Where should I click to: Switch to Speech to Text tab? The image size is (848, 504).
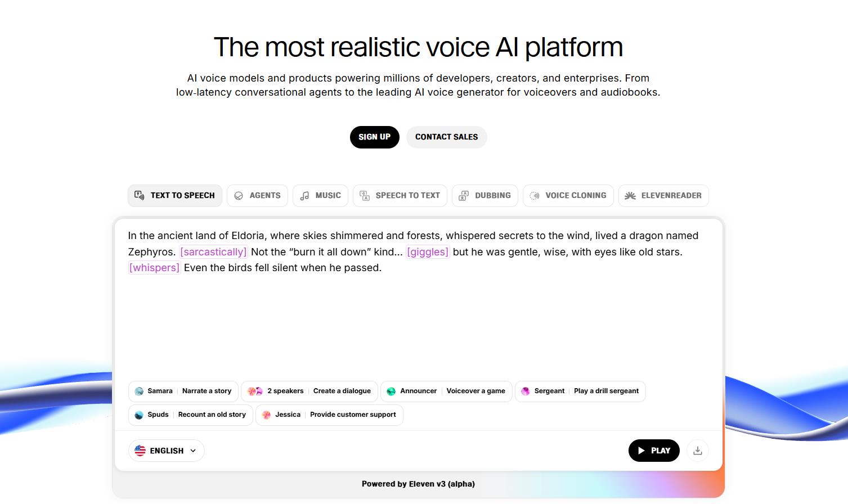400,196
